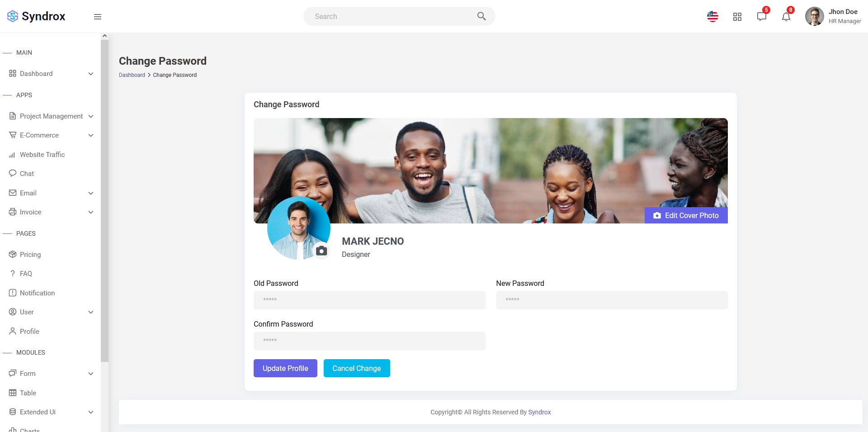868x432 pixels.
Task: Click the Update Profile button
Action: click(285, 368)
